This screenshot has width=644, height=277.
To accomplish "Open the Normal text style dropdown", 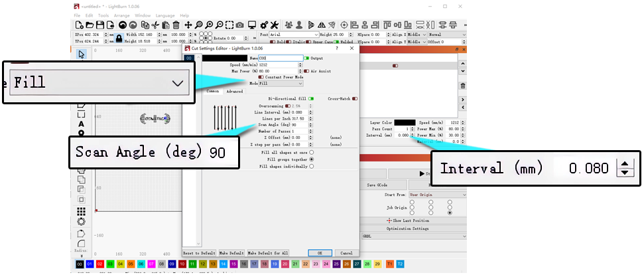I will coord(447,35).
